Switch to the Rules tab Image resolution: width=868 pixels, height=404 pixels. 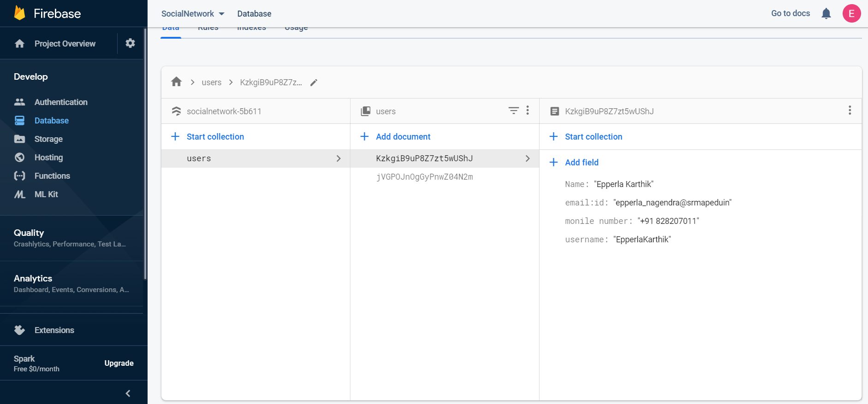pos(208,29)
